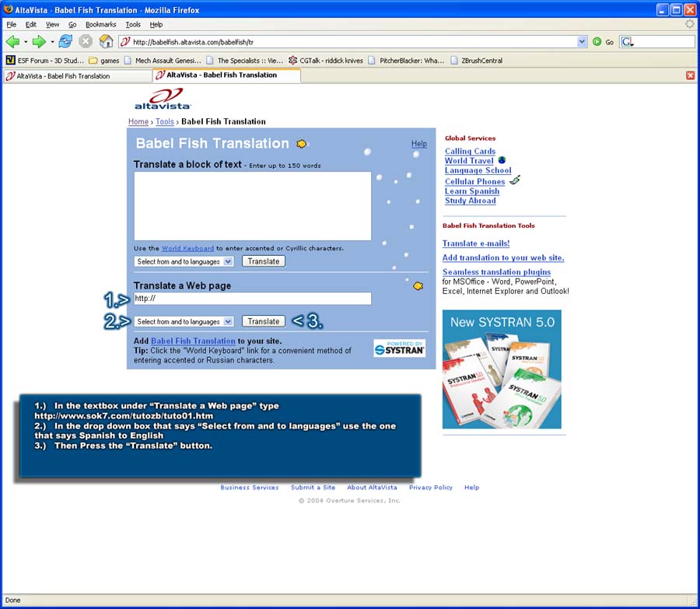This screenshot has height=609, width=700.
Task: Open the Back button history dropdown arrow
Action: [x=26, y=42]
